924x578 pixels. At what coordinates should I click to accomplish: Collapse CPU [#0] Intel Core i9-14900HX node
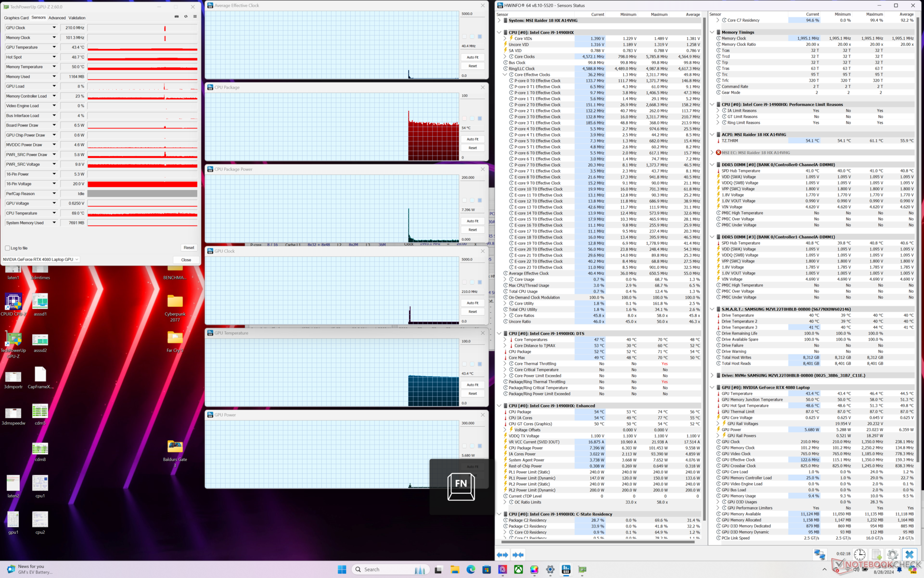tap(499, 32)
